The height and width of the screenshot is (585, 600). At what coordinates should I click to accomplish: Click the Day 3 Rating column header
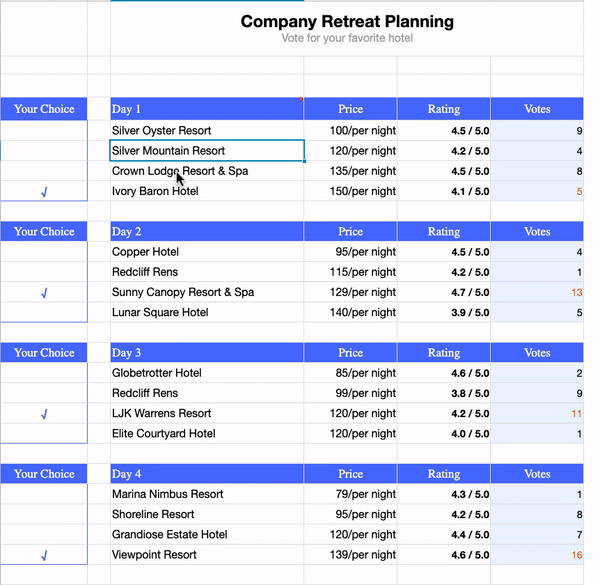pos(443,353)
